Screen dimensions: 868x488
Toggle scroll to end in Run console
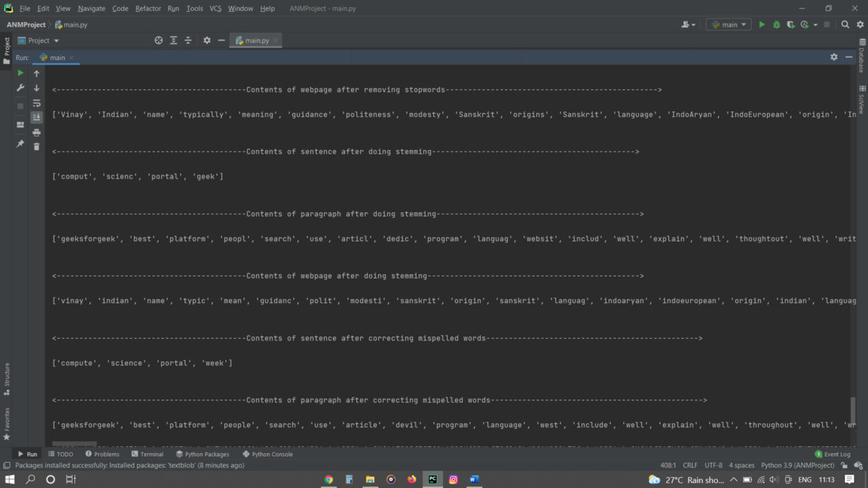(36, 118)
